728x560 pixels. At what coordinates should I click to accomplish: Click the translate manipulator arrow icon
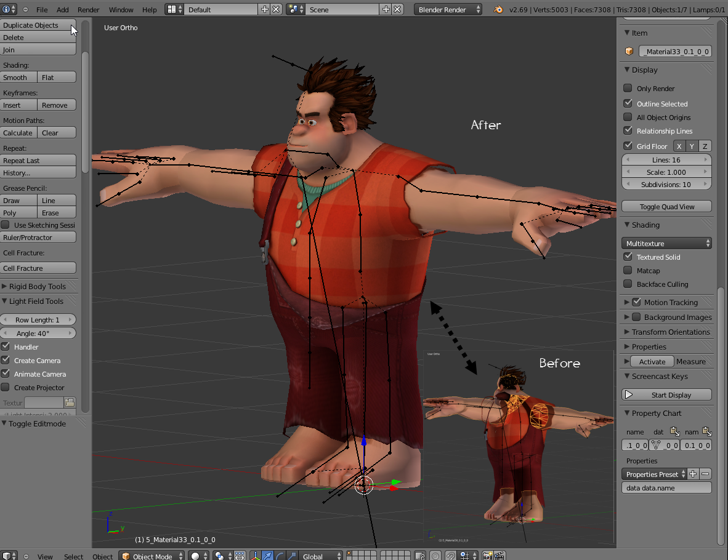point(268,556)
